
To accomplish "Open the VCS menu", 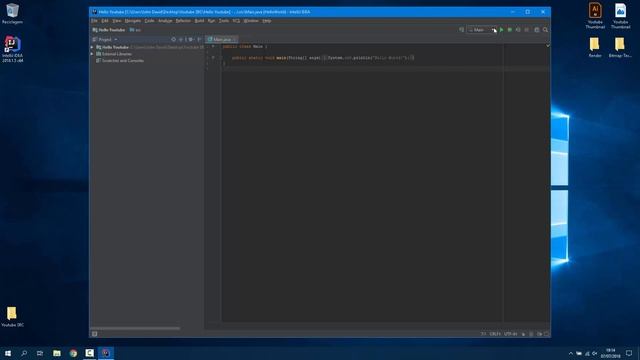I will coord(236,21).
